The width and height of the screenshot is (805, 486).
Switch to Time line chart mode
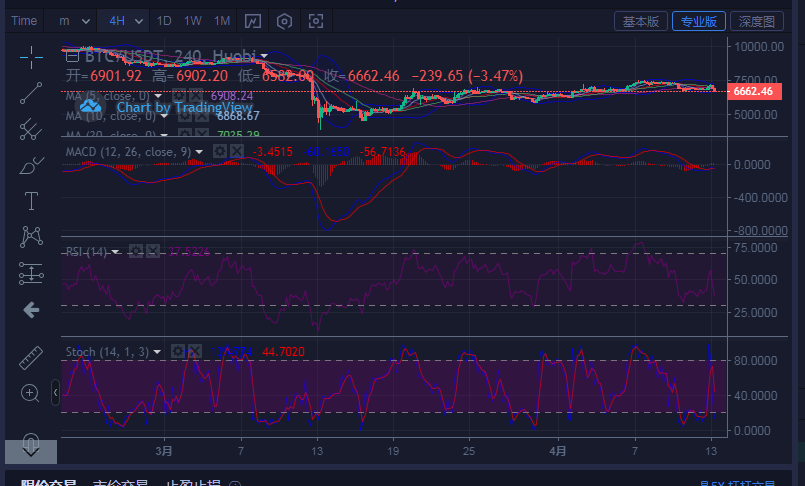[24, 21]
